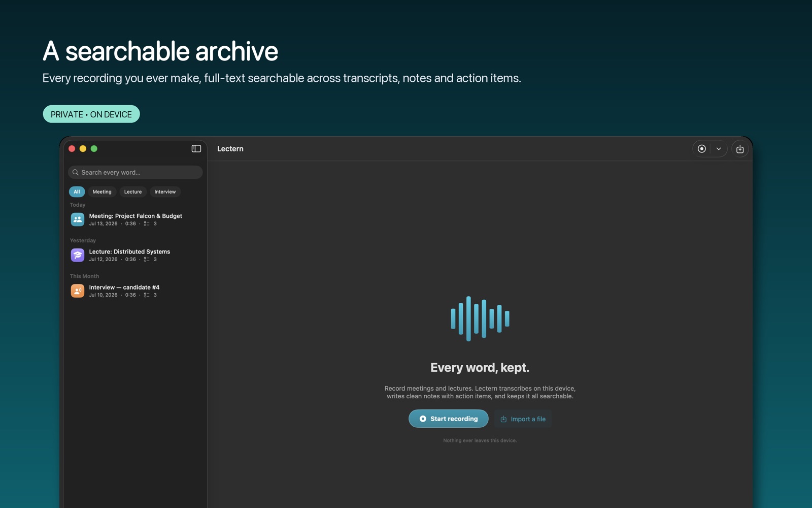
Task: Click the Distributed Systems graduation cap icon
Action: (x=78, y=255)
